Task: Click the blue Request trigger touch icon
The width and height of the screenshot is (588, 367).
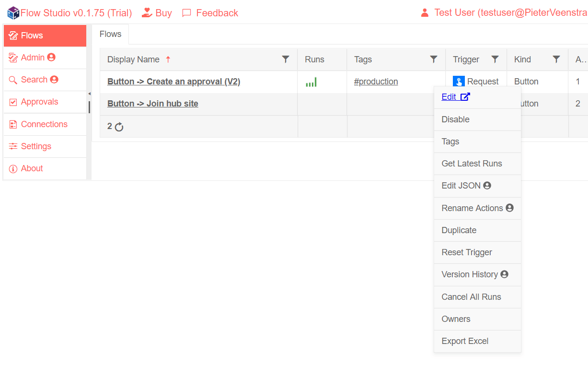Action: click(x=459, y=82)
